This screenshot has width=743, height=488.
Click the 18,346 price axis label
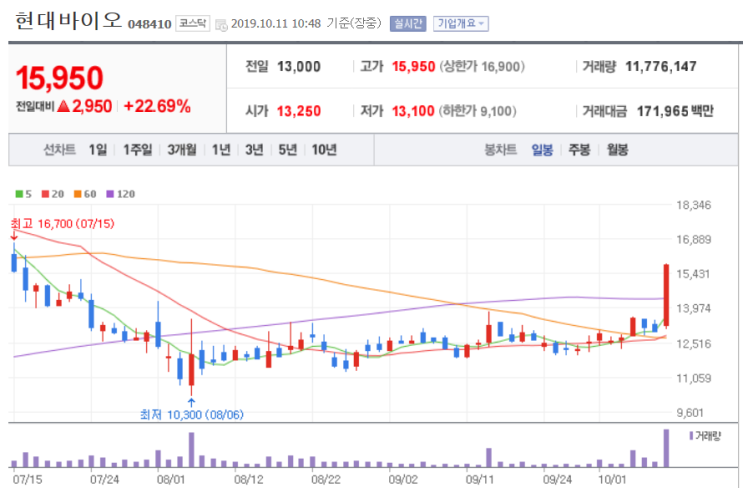click(x=694, y=205)
